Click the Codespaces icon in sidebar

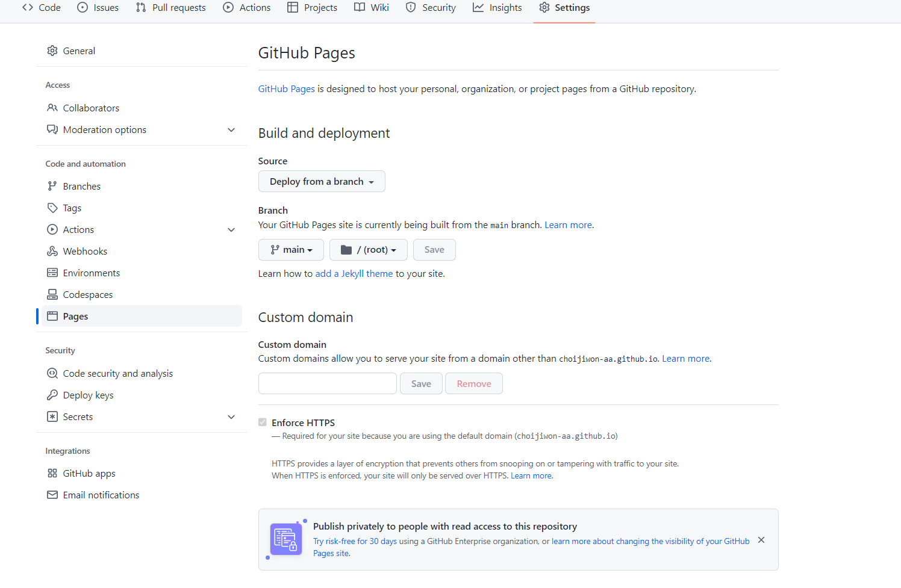coord(52,294)
